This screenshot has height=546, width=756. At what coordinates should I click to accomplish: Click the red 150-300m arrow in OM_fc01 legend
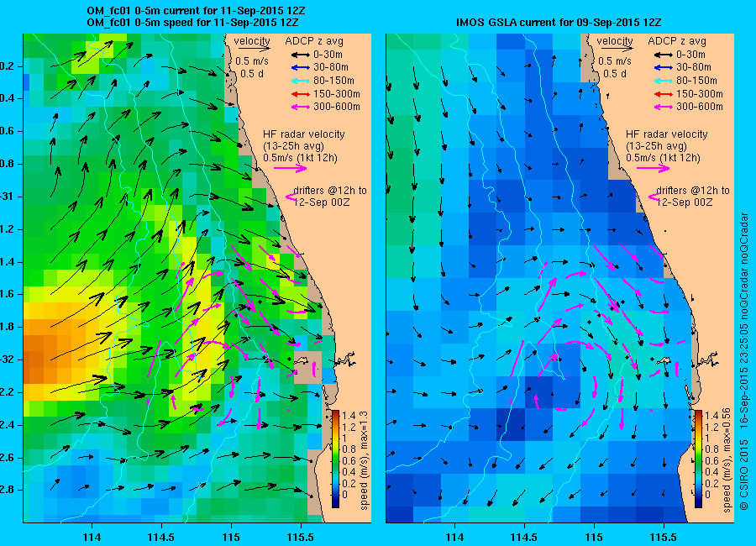click(x=300, y=94)
